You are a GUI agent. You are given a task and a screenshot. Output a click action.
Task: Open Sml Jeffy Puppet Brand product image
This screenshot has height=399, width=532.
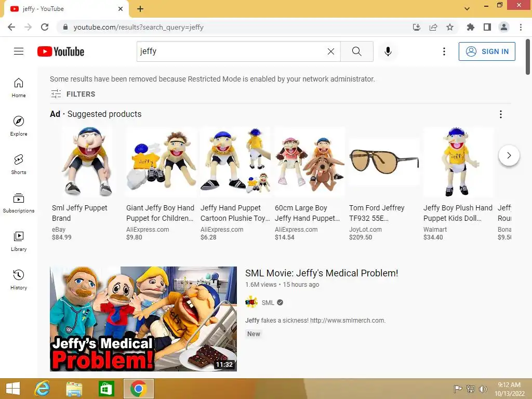pyautogui.click(x=87, y=162)
